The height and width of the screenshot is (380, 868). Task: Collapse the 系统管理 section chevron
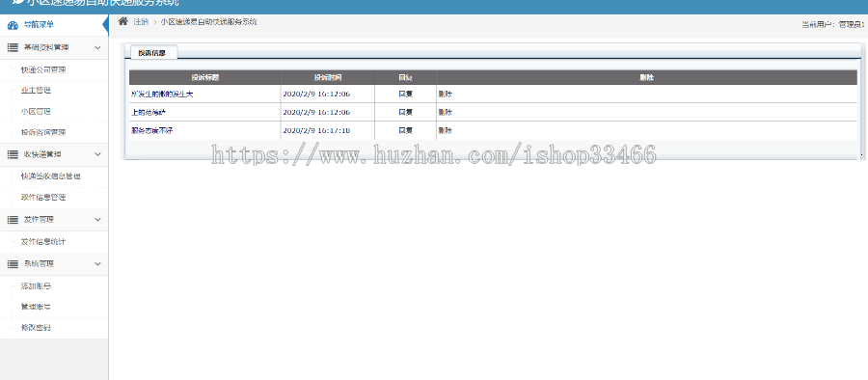97,263
